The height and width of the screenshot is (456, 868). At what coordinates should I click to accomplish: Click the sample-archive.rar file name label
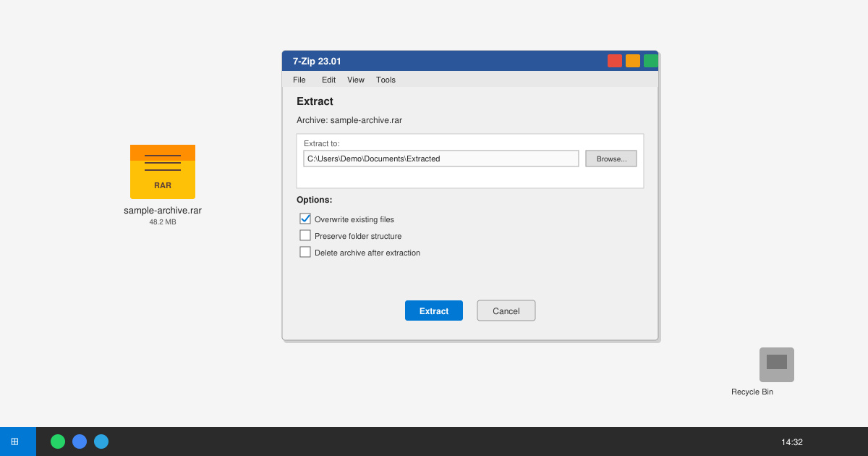pyautogui.click(x=163, y=211)
